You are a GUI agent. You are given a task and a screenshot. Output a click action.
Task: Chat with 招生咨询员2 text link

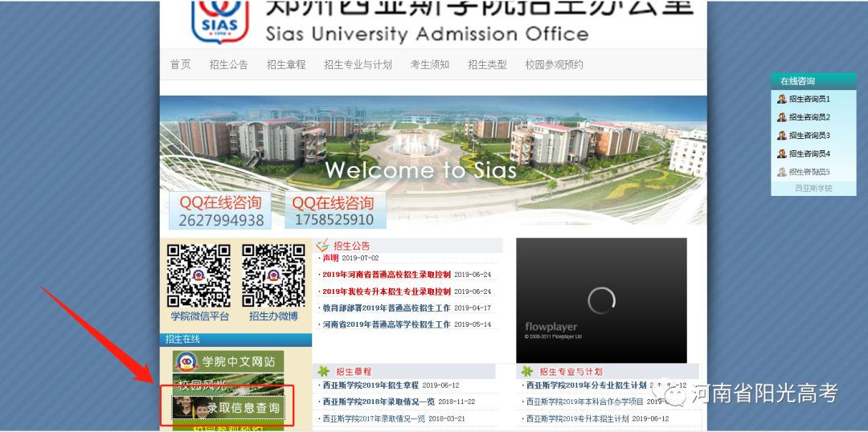pyautogui.click(x=810, y=117)
